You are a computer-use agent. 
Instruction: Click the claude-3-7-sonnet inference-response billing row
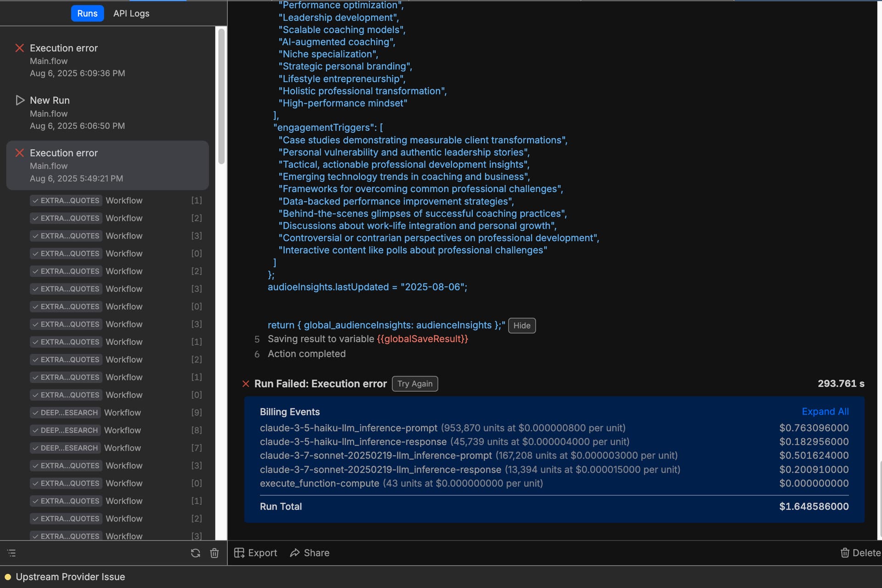tap(554, 469)
